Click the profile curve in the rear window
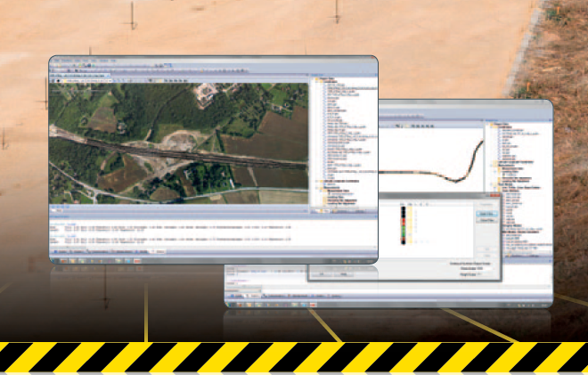This screenshot has width=588, height=375. coord(431,163)
